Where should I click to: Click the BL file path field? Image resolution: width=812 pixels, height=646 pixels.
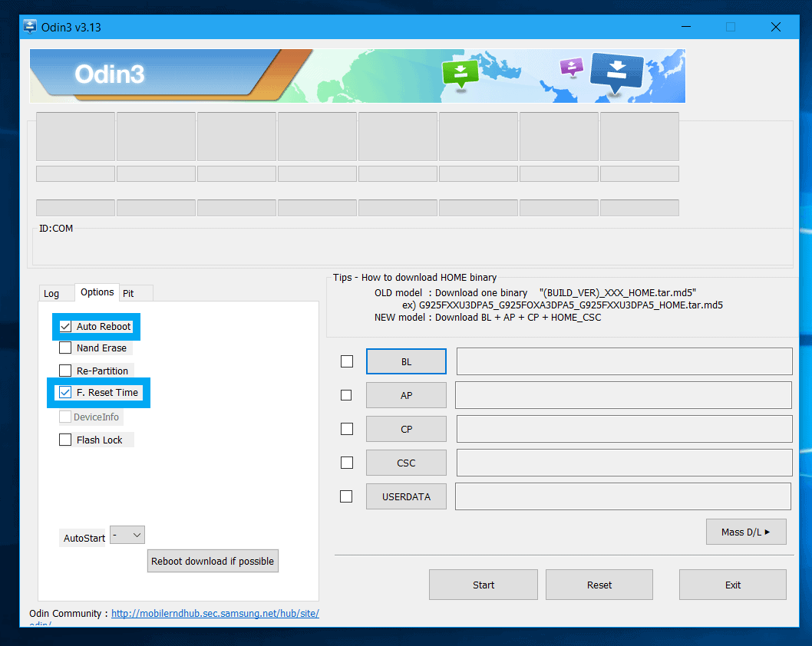(x=625, y=361)
